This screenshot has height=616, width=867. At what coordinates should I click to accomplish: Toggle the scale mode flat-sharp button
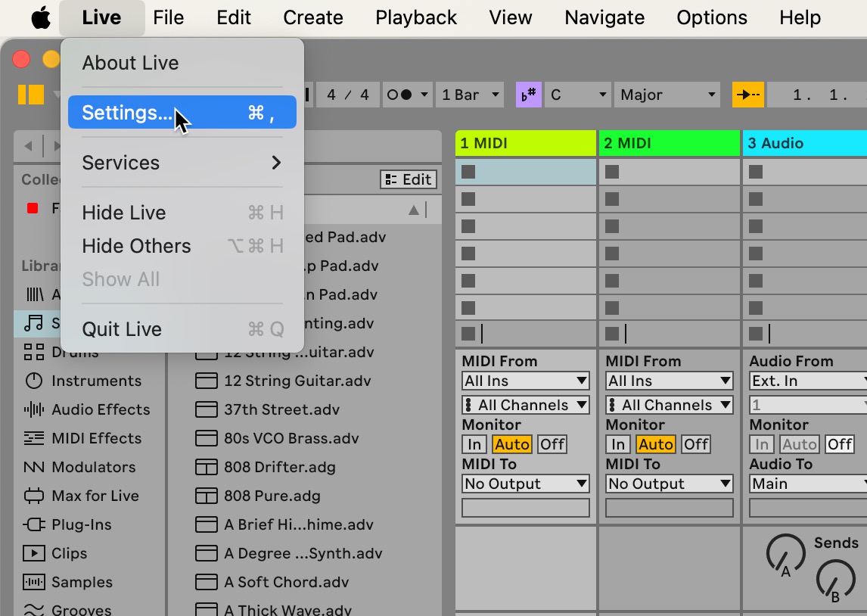pos(527,95)
